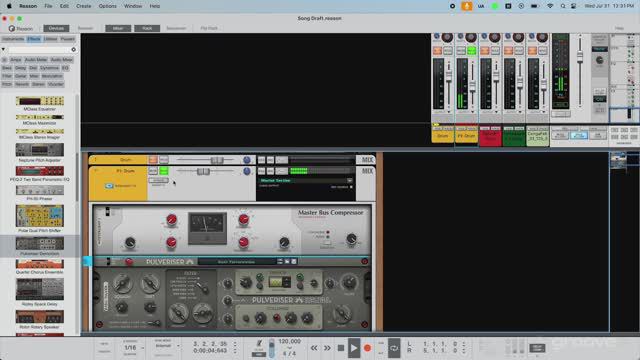Rewind the transport

click(x=314, y=348)
